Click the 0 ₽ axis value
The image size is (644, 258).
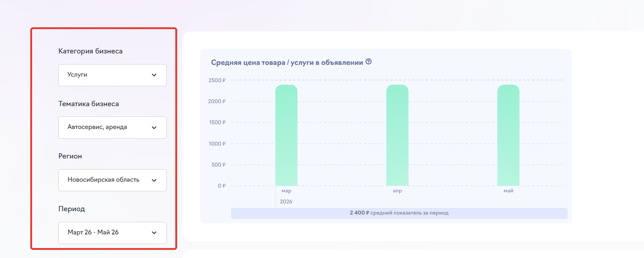222,186
